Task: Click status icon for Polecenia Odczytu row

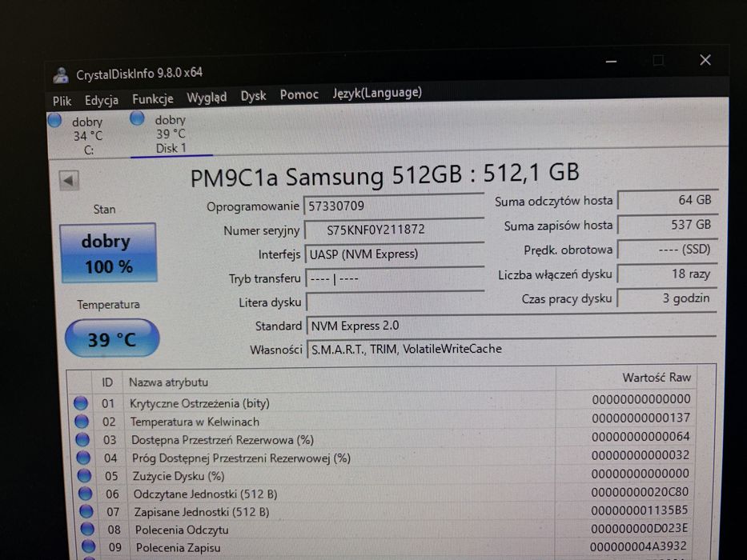Action: tap(87, 529)
